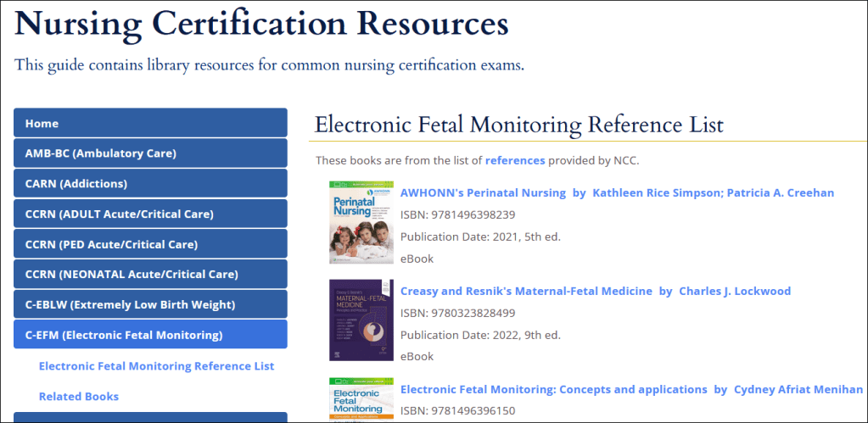Open AWHONN's Perinatal Nursing title link

click(483, 192)
